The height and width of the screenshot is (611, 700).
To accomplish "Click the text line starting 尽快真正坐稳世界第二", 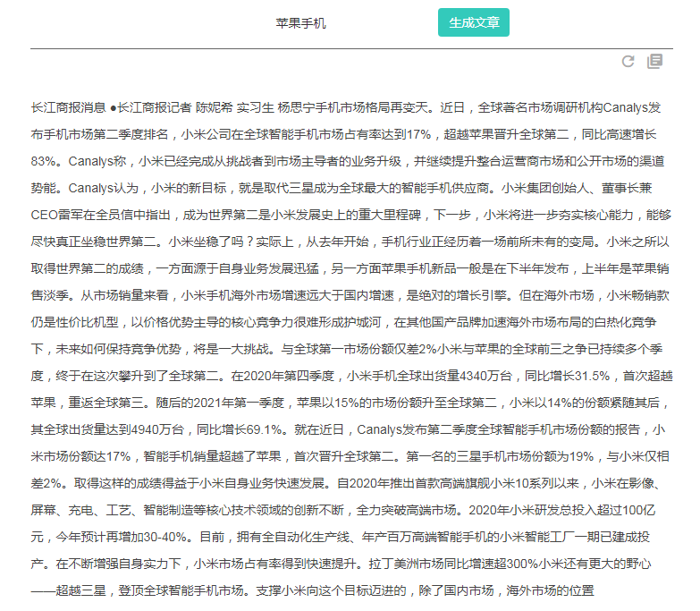I will tap(350, 242).
